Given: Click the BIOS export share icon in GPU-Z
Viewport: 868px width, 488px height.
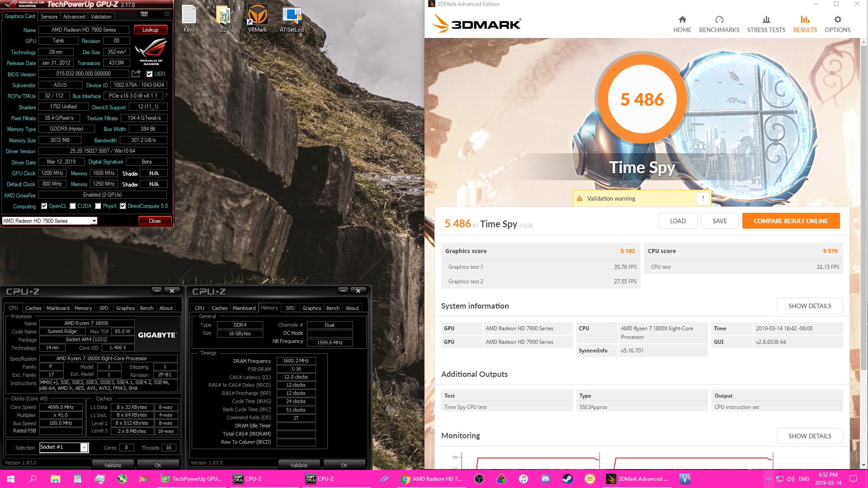Looking at the screenshot, I should 136,74.
